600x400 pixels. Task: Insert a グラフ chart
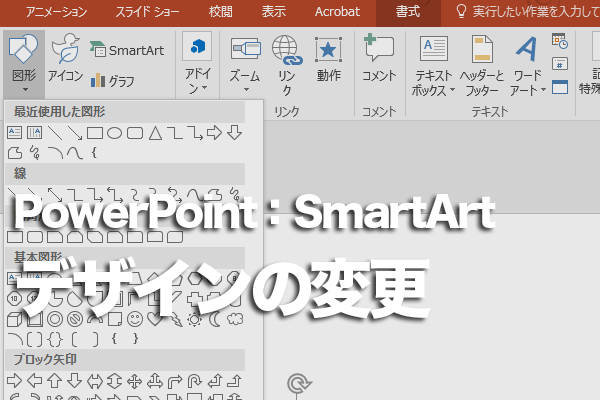tap(112, 81)
